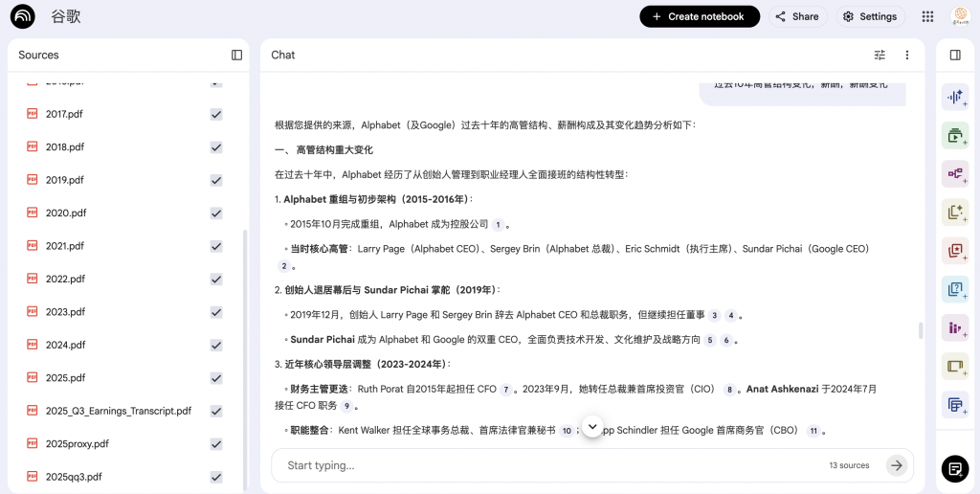The width and height of the screenshot is (980, 494).
Task: Uncheck the 2017.pdf source checkbox
Action: (x=216, y=114)
